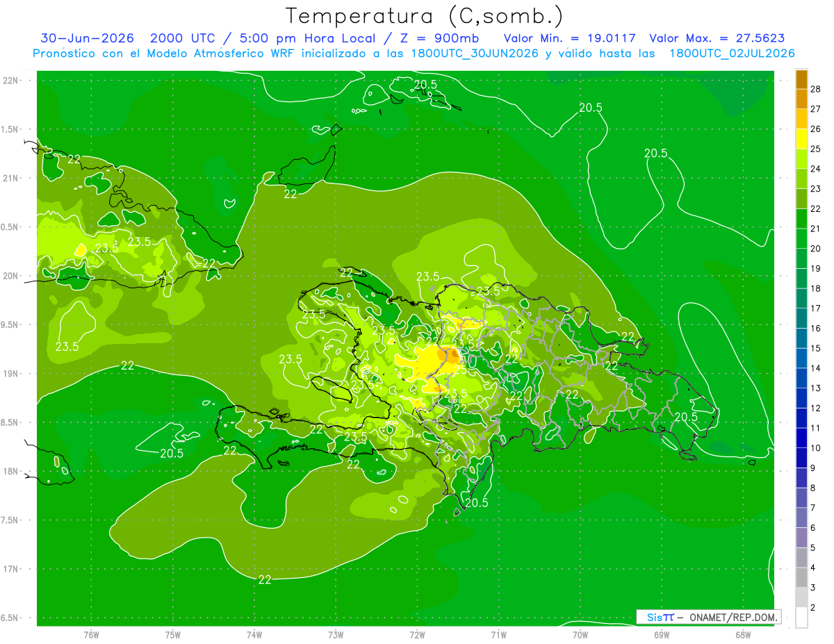
Task: Click the purple legend swatch between 5 and 6
Action: click(x=801, y=538)
